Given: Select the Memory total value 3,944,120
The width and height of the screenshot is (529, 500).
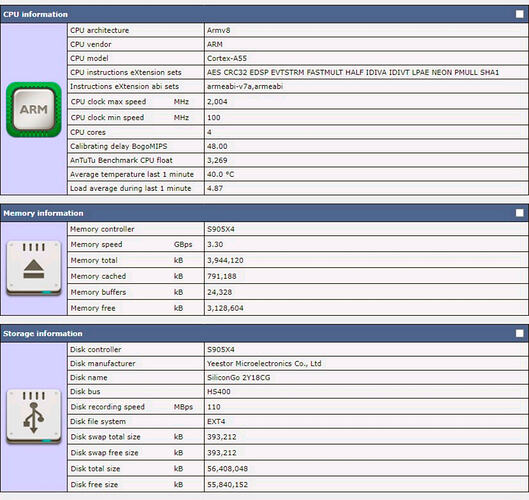Looking at the screenshot, I should pos(225,260).
